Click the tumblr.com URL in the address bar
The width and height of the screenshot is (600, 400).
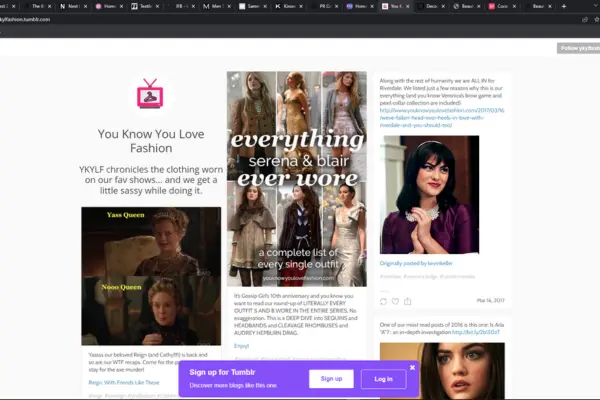point(25,20)
